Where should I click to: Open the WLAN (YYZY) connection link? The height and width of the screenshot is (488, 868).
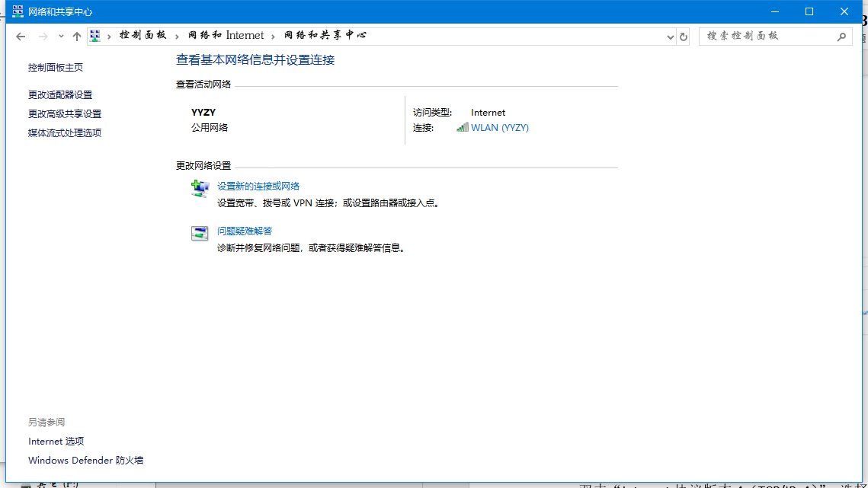[x=499, y=128]
